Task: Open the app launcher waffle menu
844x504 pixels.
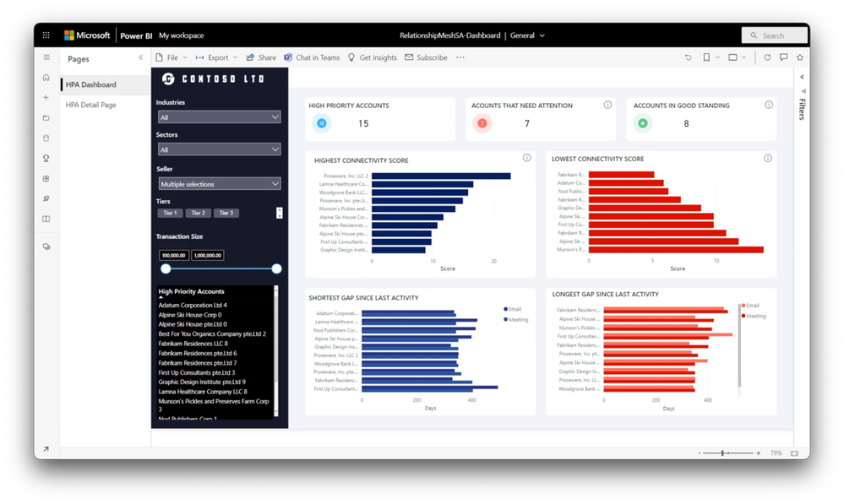Action: pos(46,35)
